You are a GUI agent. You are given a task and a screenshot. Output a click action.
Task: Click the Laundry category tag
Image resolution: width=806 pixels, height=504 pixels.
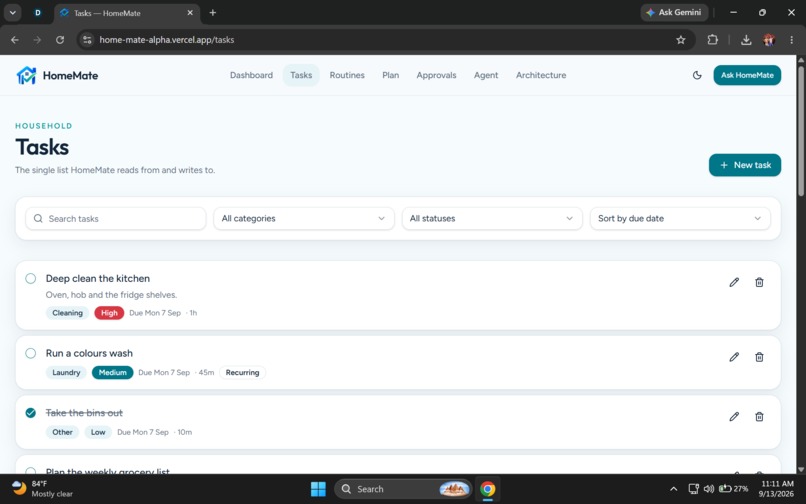[x=66, y=372]
